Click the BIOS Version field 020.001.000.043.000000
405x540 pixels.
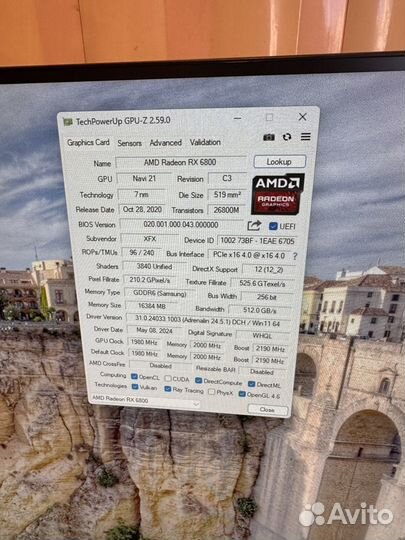181,225
